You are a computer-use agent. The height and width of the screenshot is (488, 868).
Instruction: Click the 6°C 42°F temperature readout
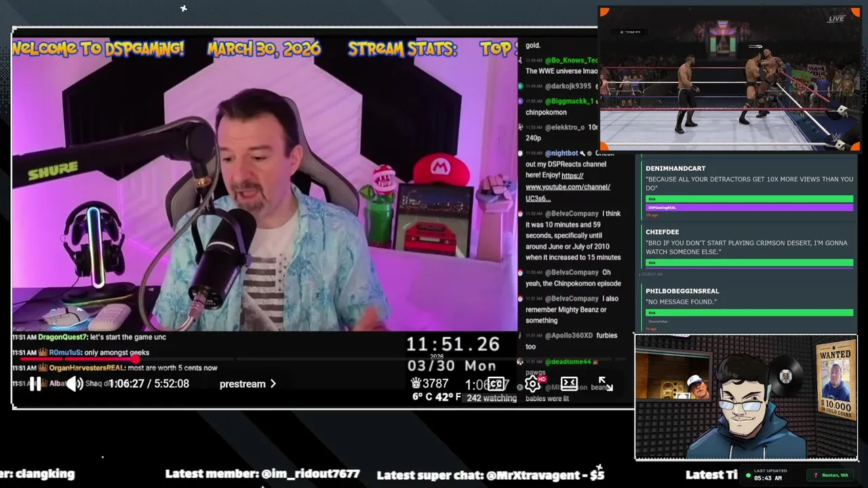tap(437, 396)
